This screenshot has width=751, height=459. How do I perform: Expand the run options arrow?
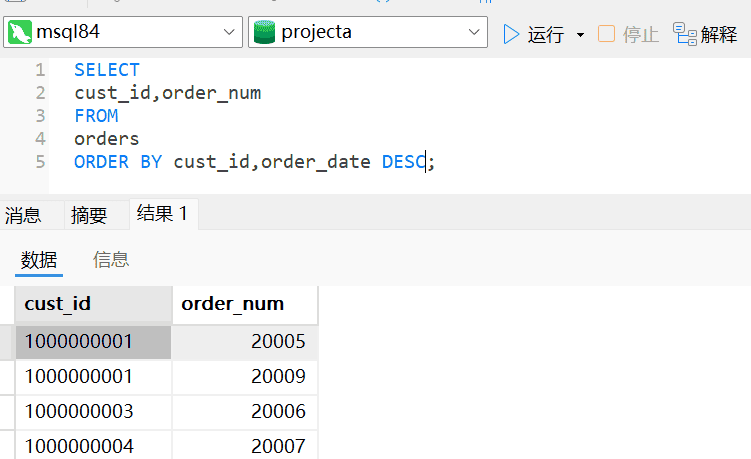pyautogui.click(x=580, y=35)
